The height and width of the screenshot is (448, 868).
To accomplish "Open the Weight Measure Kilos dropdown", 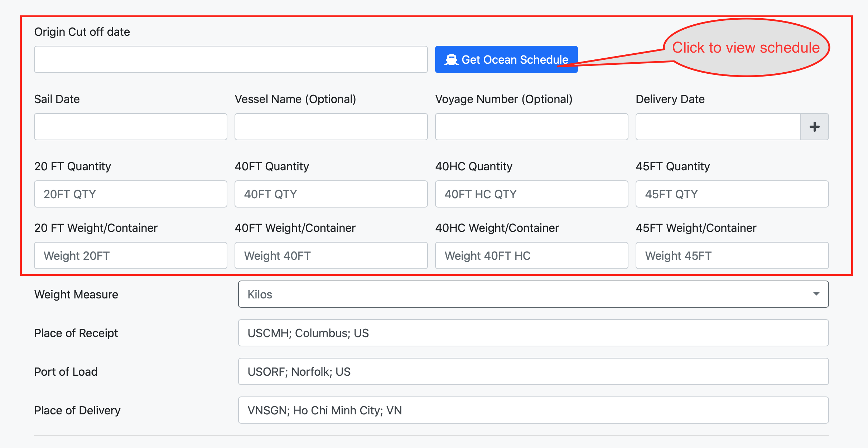I will click(533, 294).
